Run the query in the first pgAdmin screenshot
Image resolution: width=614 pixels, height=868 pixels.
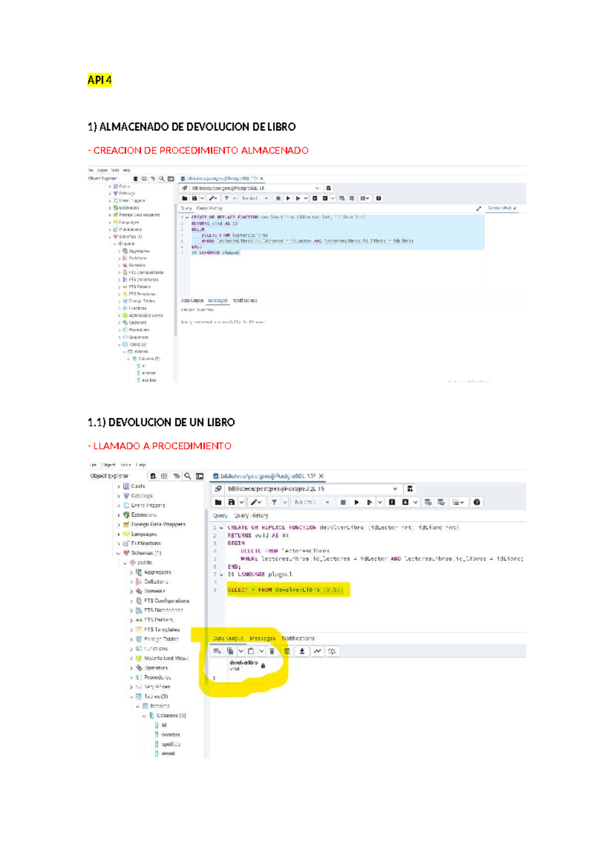pyautogui.click(x=288, y=198)
